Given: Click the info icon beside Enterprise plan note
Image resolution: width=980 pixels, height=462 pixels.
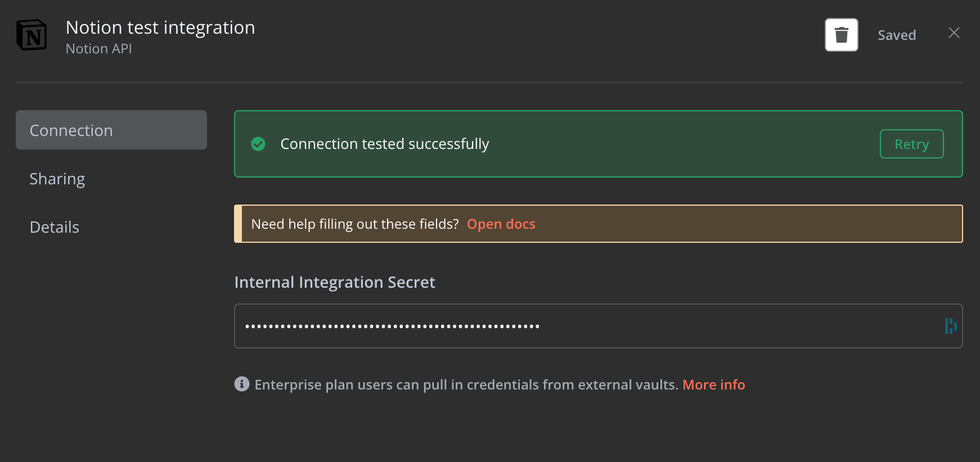Looking at the screenshot, I should [x=242, y=384].
